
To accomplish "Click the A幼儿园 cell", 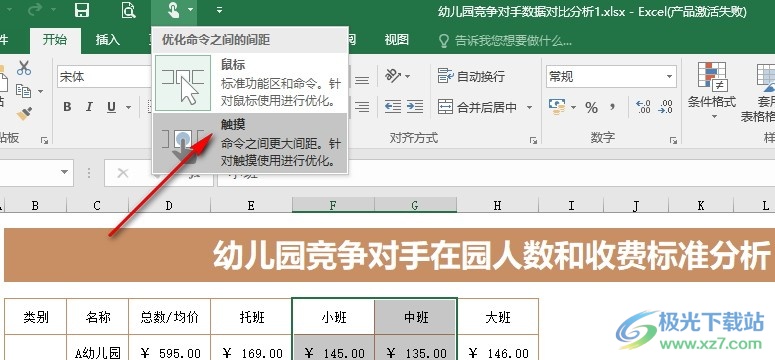I will point(97,348).
